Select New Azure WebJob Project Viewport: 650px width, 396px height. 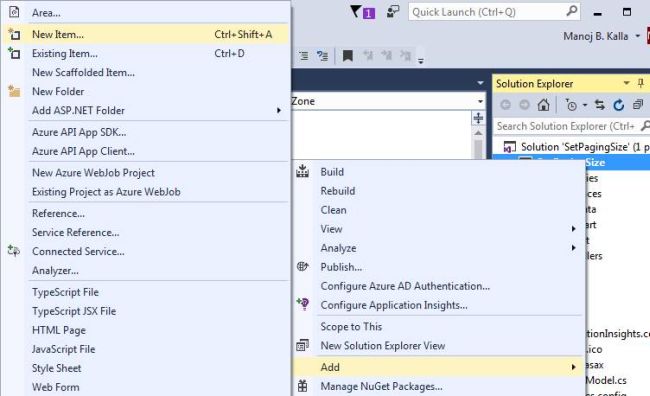(145, 173)
